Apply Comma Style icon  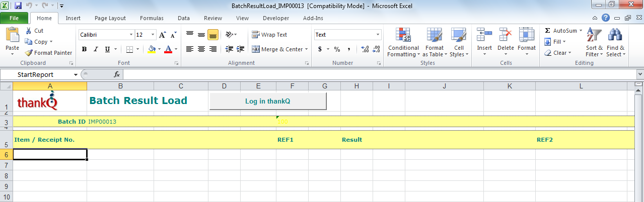coord(348,49)
